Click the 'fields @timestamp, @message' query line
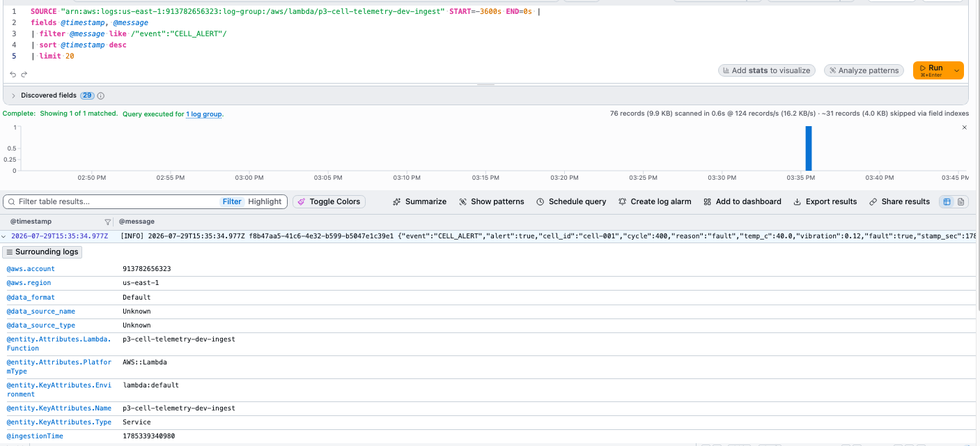The width and height of the screenshot is (980, 446). pyautogui.click(x=89, y=23)
